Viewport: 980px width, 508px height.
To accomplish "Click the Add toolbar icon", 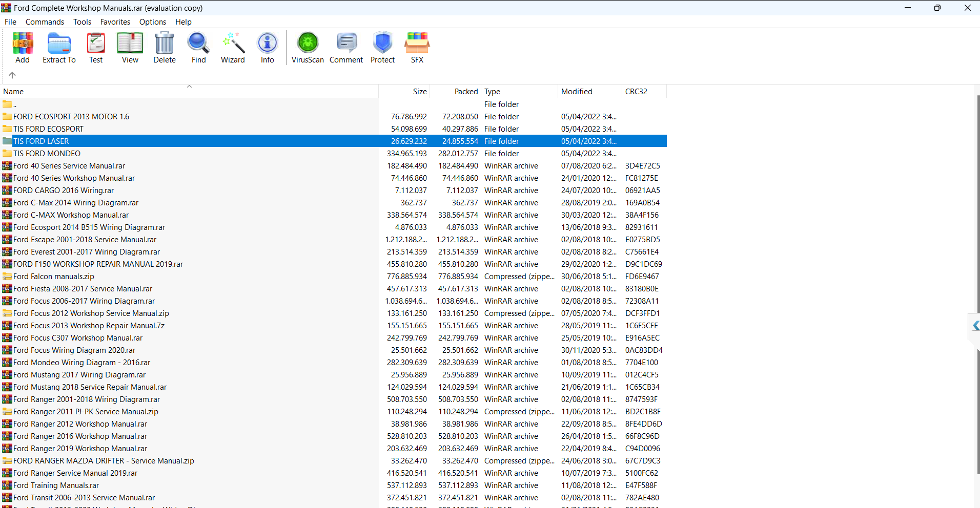I will click(23, 48).
